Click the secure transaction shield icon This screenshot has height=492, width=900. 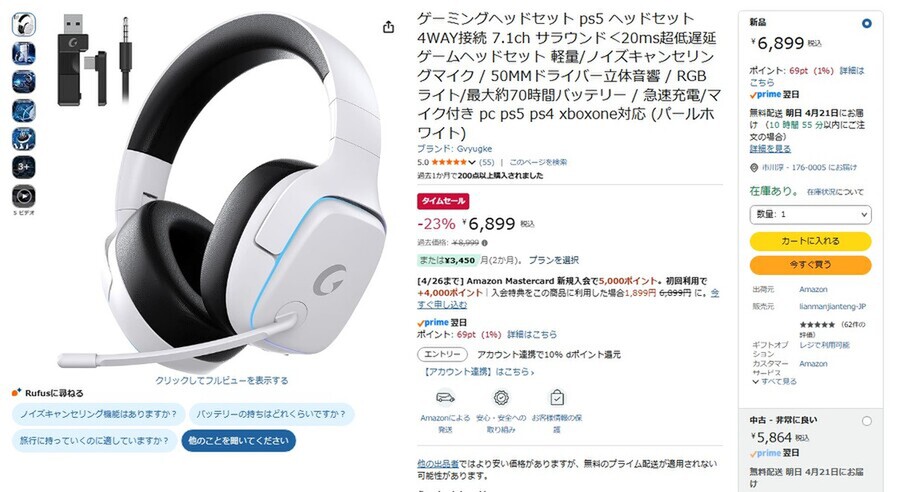[x=501, y=397]
